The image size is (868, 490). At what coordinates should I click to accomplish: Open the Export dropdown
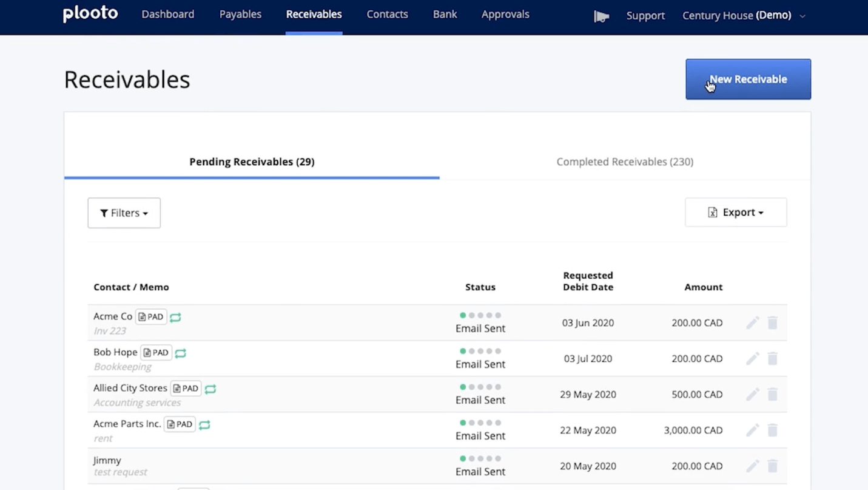(x=736, y=213)
